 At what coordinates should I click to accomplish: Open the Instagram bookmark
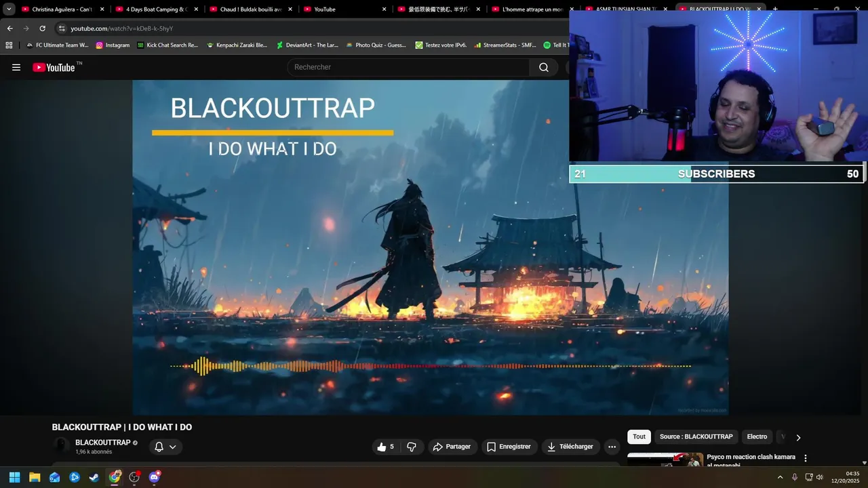coord(113,45)
